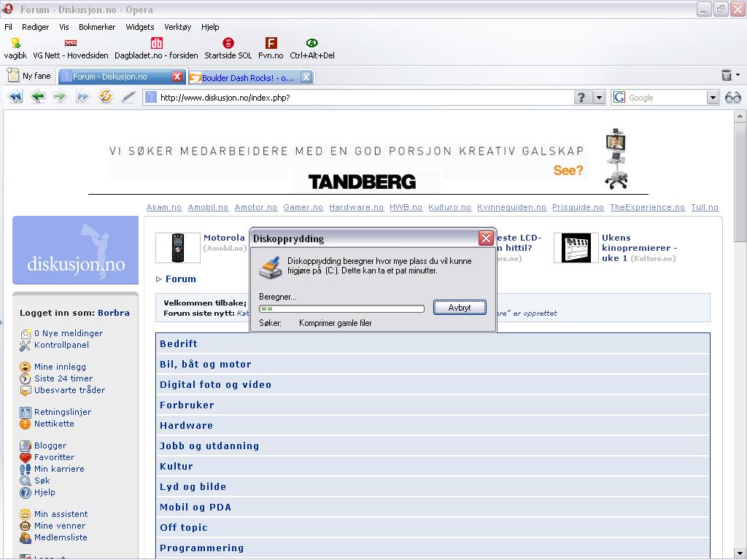Viewport: 747px width, 560px height.
Task: Open the Bokmerker menu
Action: point(97,27)
